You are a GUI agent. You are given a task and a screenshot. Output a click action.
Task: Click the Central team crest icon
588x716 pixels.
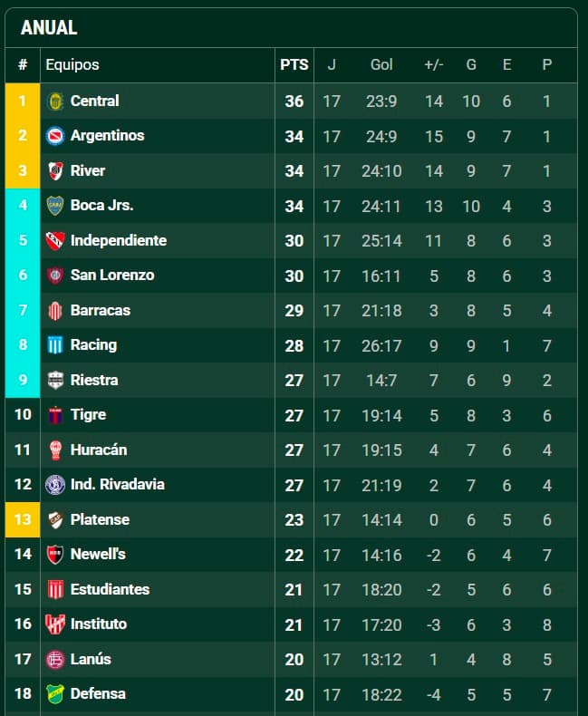pyautogui.click(x=55, y=101)
